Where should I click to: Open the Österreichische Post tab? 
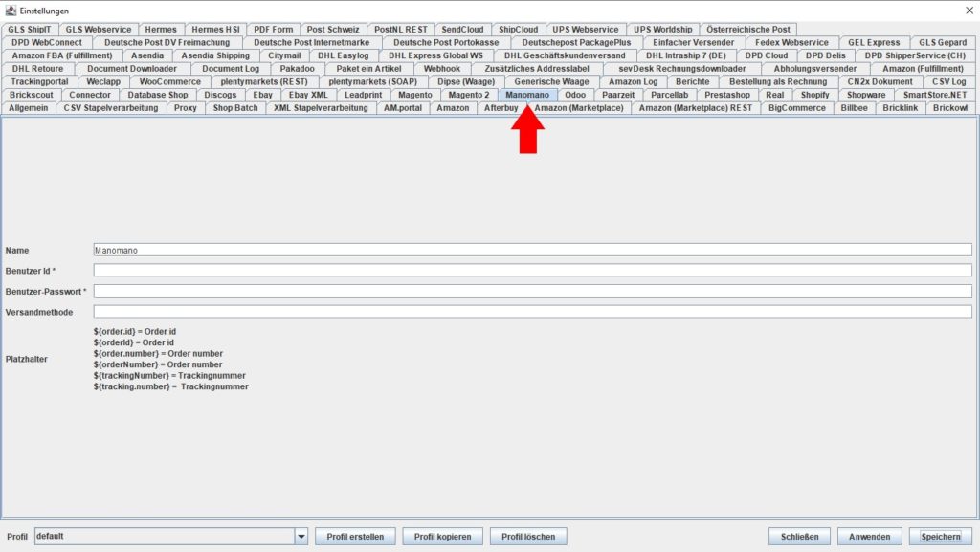[748, 30]
